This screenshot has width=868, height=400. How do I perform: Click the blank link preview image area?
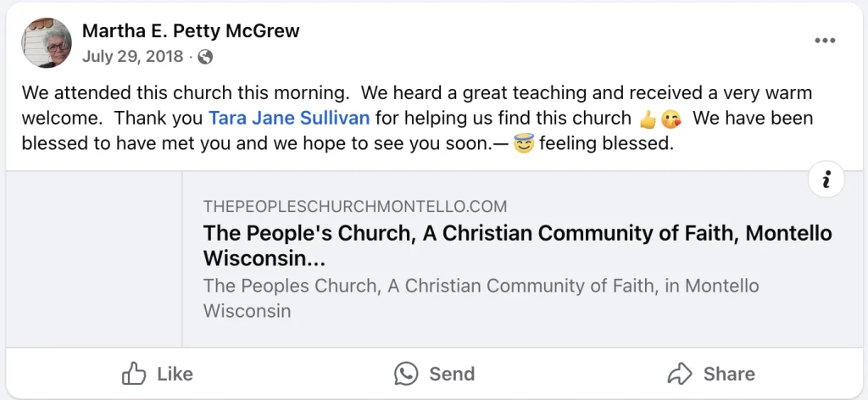[94, 259]
